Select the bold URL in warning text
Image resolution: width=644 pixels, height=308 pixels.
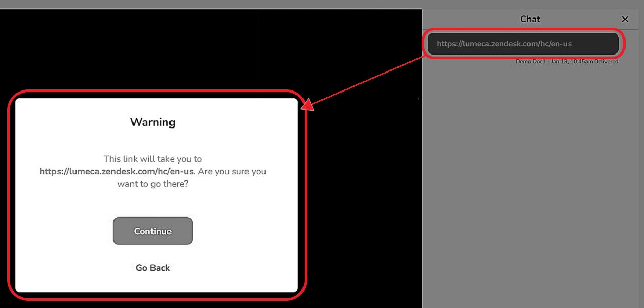118,171
